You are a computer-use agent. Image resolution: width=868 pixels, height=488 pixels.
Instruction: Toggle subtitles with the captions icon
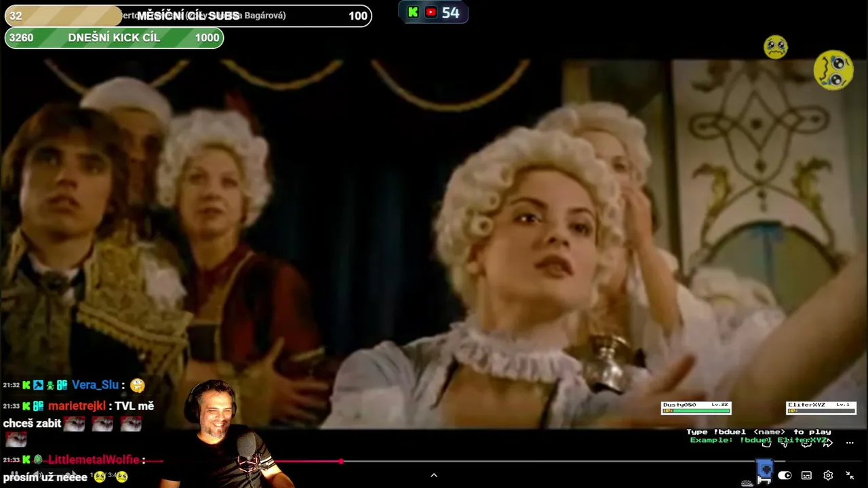(806, 476)
